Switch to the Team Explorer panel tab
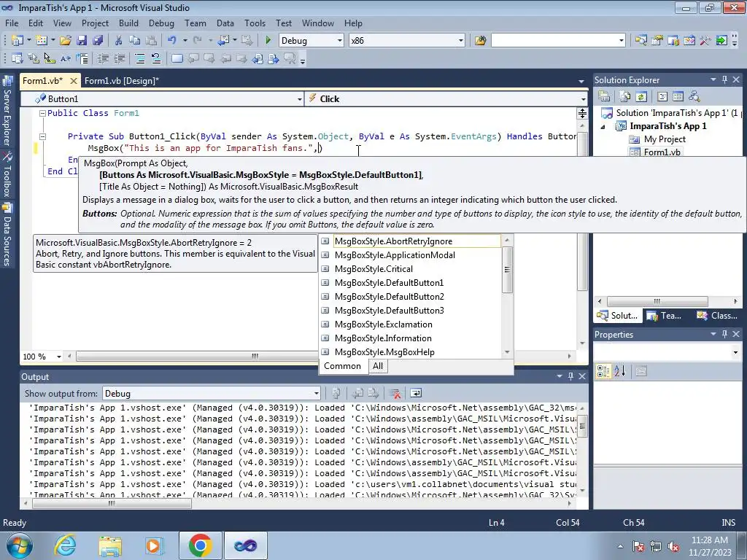The width and height of the screenshot is (747, 560). click(x=665, y=315)
